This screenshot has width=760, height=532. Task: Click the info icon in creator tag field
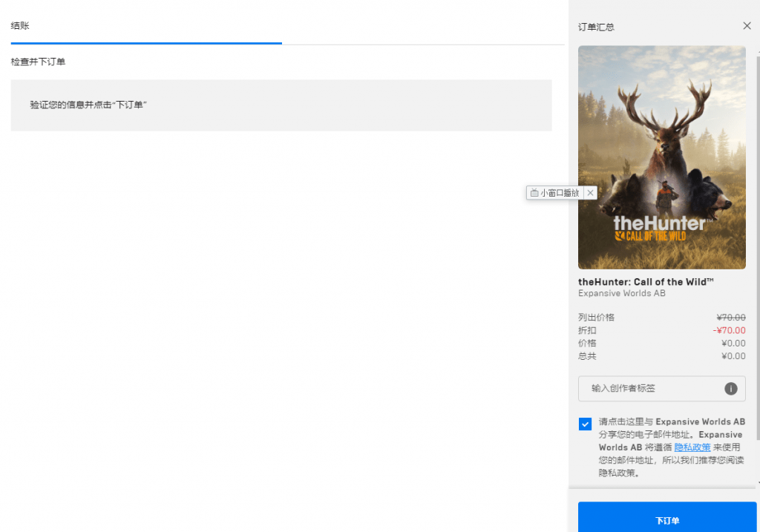(x=731, y=389)
